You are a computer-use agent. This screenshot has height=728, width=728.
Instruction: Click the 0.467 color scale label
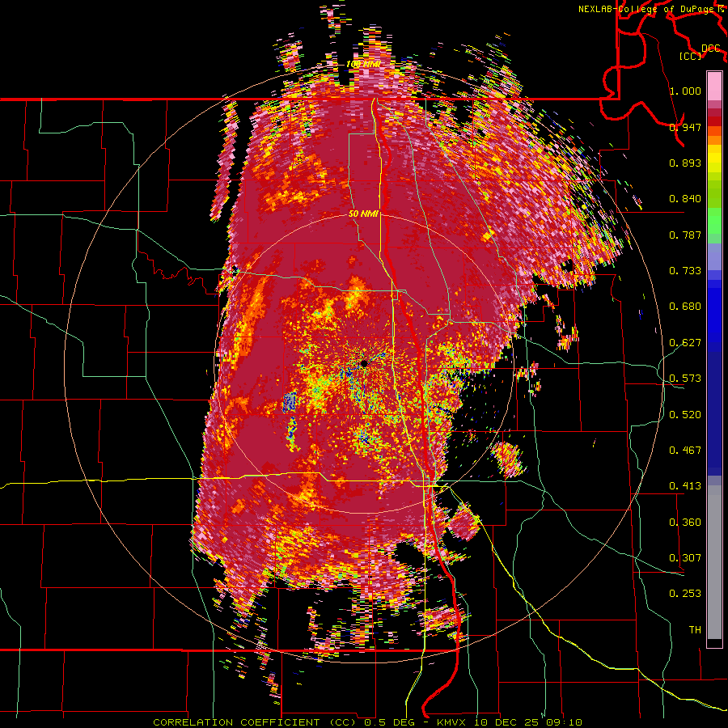[685, 451]
